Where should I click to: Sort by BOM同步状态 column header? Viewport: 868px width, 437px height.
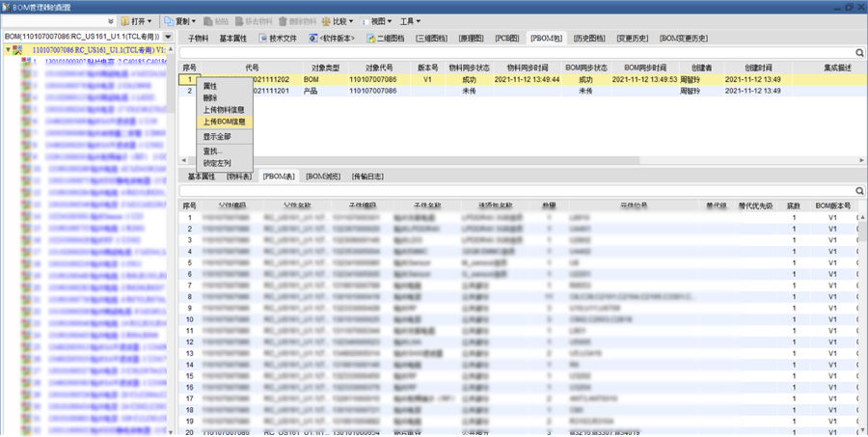[586, 68]
